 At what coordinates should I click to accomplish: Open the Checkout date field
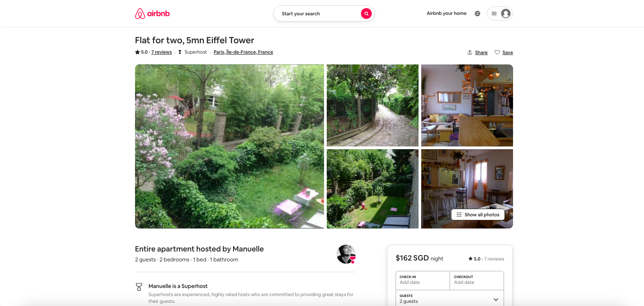coord(477,280)
